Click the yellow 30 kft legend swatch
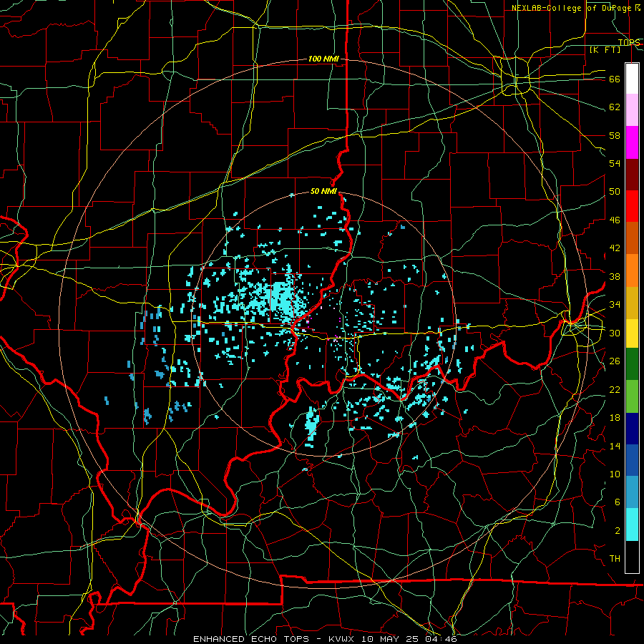 pyautogui.click(x=632, y=333)
